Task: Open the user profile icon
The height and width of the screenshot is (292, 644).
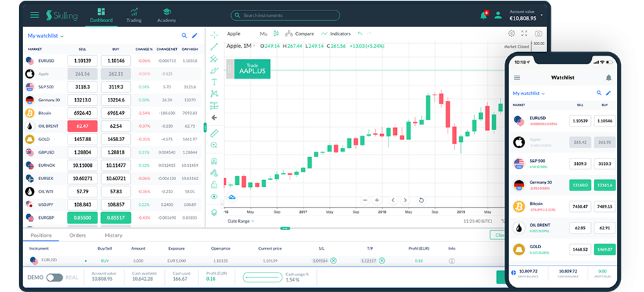Action: 498,15
